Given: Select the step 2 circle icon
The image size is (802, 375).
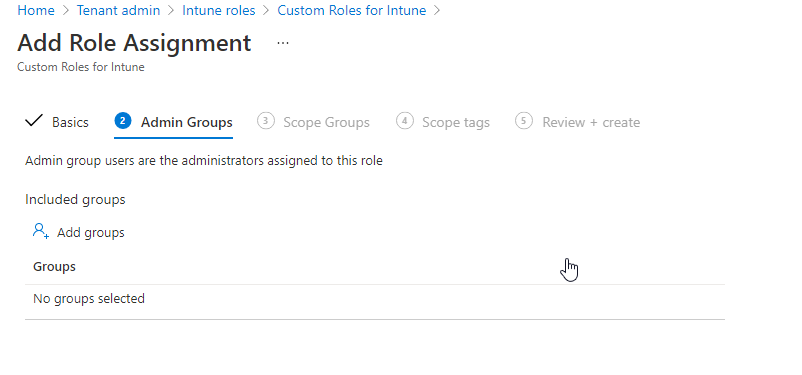Looking at the screenshot, I should tap(123, 121).
